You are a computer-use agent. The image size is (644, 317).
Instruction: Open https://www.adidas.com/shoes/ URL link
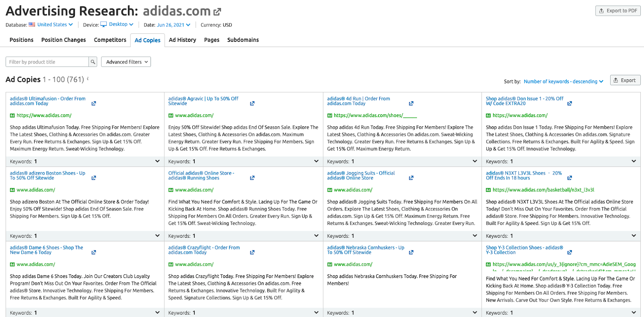pyautogui.click(x=375, y=115)
